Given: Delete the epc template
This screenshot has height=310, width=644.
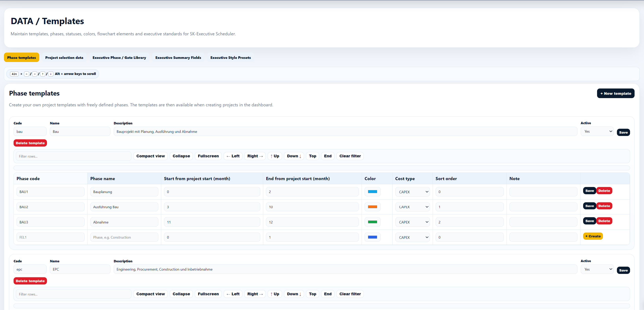Looking at the screenshot, I should coord(30,281).
